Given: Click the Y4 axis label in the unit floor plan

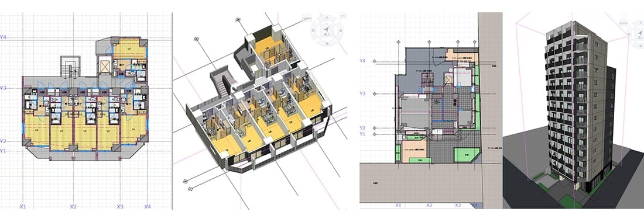Looking at the screenshot, I should pyautogui.click(x=4, y=37).
